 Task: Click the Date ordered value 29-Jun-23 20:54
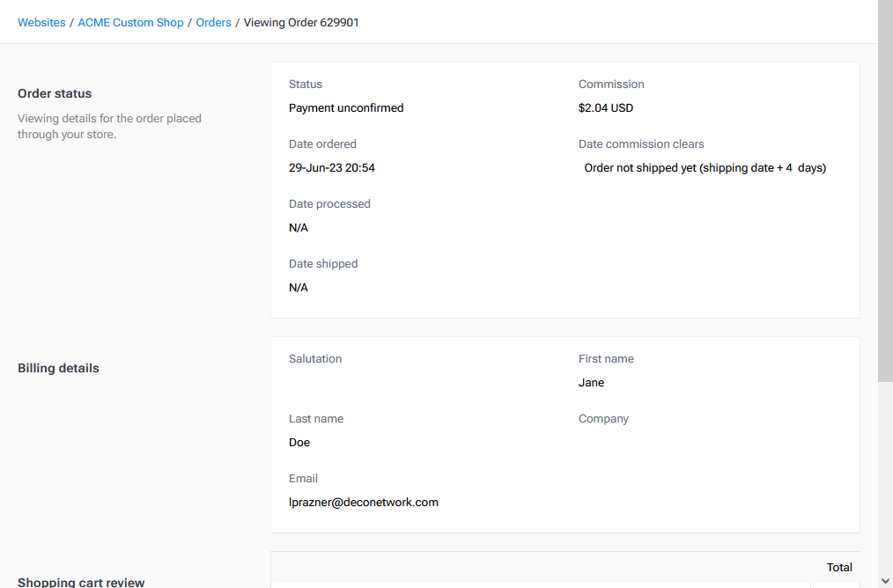click(x=332, y=167)
